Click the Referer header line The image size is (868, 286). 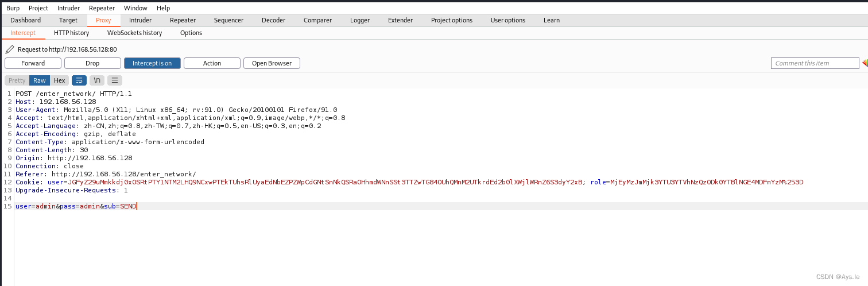point(106,174)
